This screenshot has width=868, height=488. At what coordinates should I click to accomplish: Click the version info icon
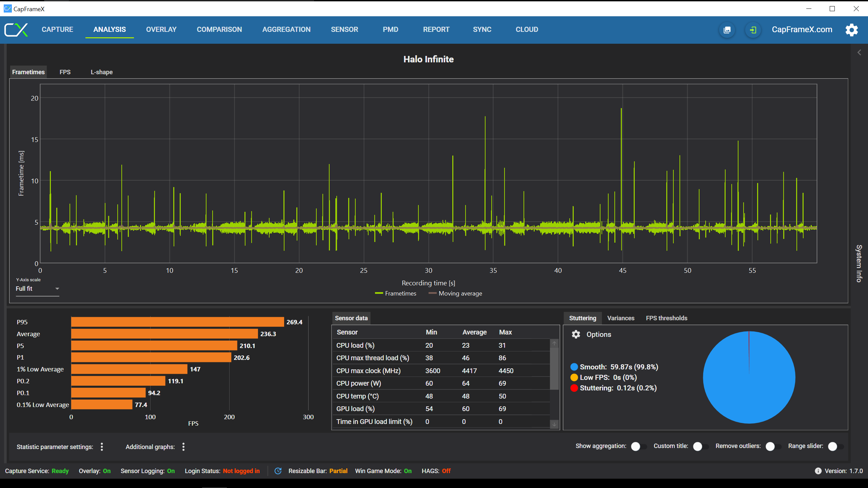click(x=818, y=471)
